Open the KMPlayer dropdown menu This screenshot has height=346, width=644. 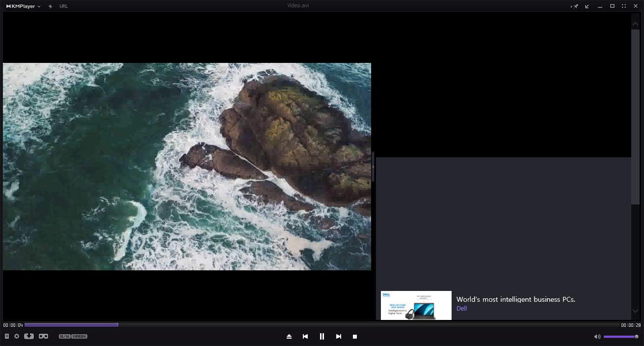tap(24, 6)
